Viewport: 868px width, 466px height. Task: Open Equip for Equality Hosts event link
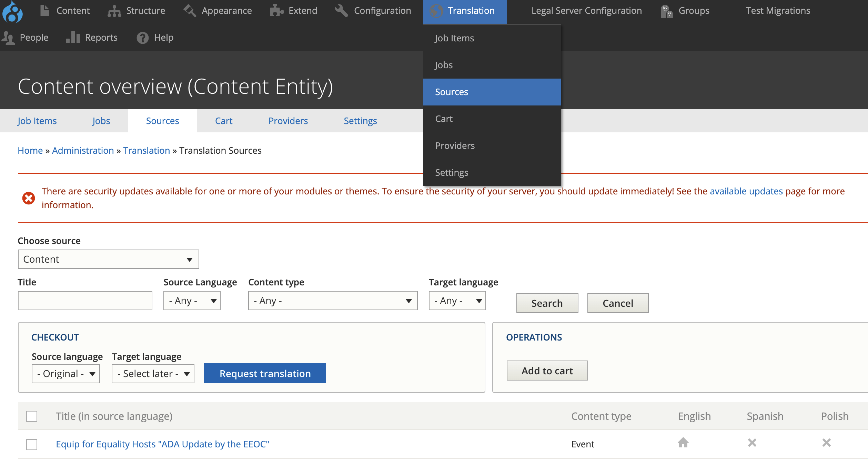(162, 444)
